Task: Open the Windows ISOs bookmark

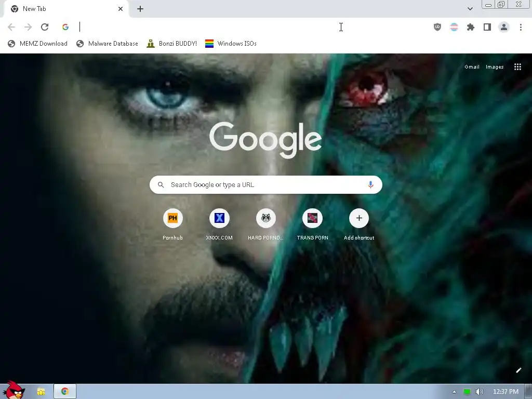Action: pyautogui.click(x=231, y=44)
